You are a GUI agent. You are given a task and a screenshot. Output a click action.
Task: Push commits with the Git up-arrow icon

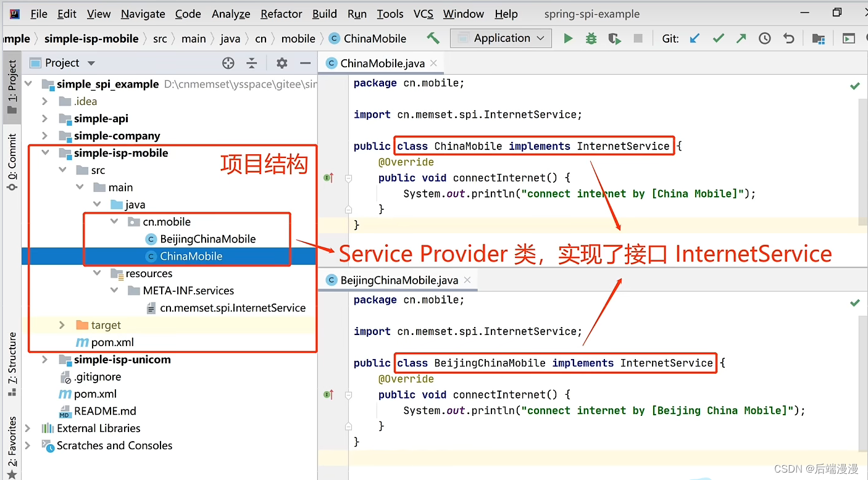click(741, 38)
